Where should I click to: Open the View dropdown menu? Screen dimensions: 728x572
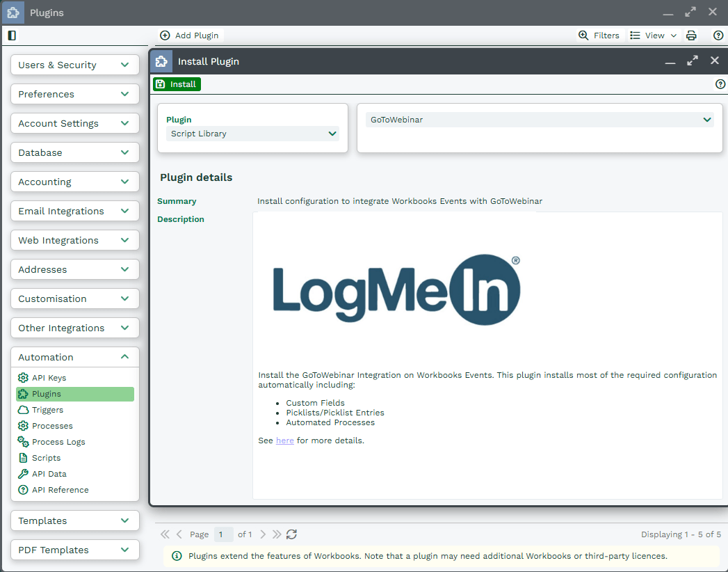[653, 35]
